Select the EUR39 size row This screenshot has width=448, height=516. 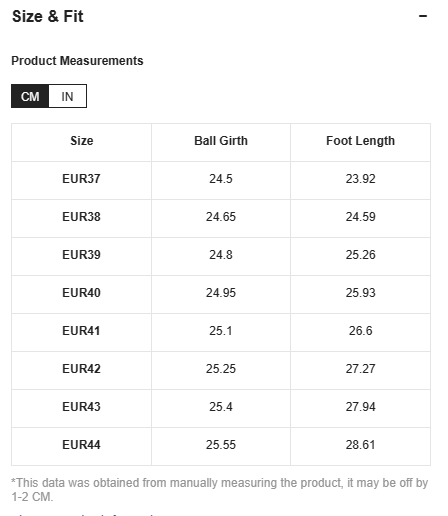click(x=221, y=256)
